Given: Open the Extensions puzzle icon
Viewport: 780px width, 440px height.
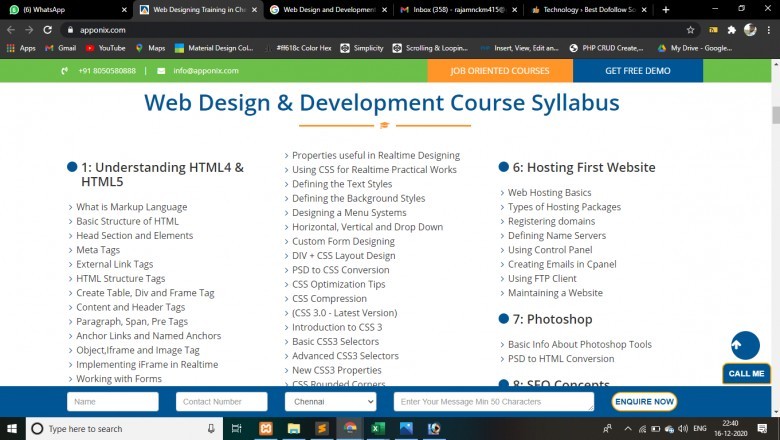Looking at the screenshot, I should point(731,30).
